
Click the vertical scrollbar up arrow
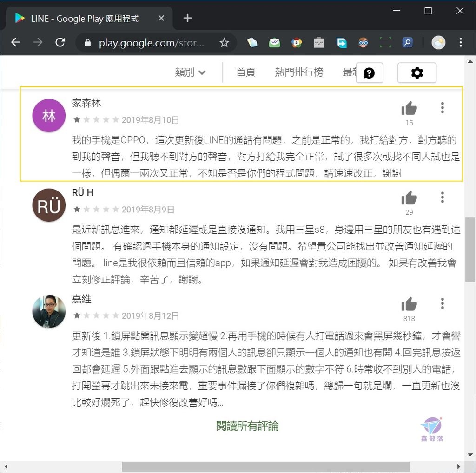coord(470,62)
